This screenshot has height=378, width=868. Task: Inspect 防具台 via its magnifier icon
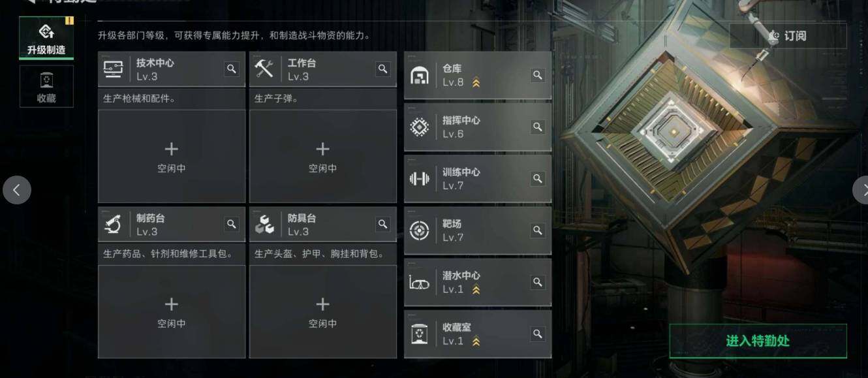[x=383, y=224]
